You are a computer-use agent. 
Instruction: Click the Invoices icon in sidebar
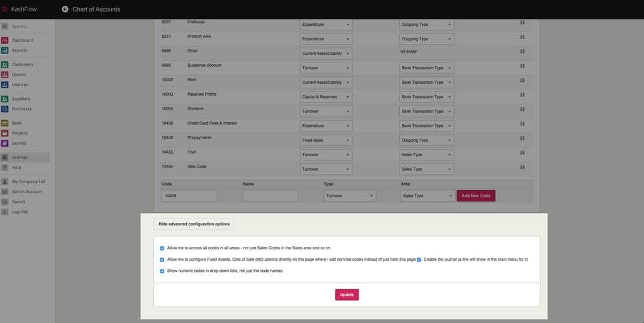[x=5, y=85]
